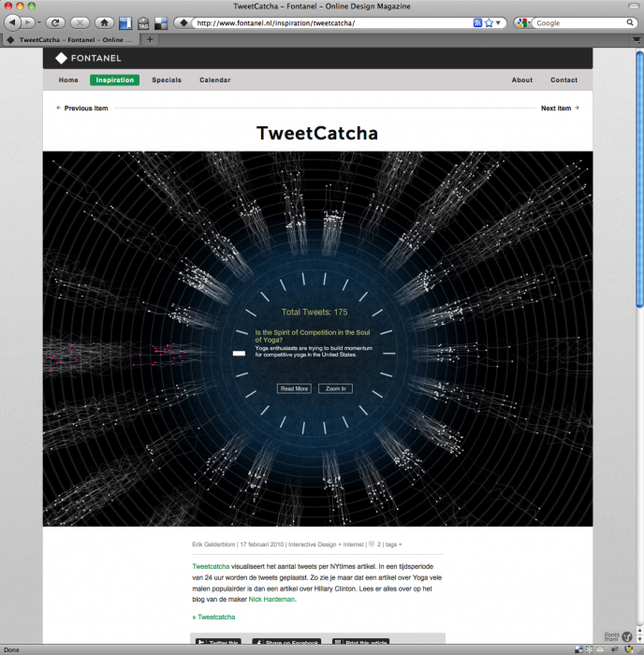Open the Interactive Design category link

click(x=313, y=545)
